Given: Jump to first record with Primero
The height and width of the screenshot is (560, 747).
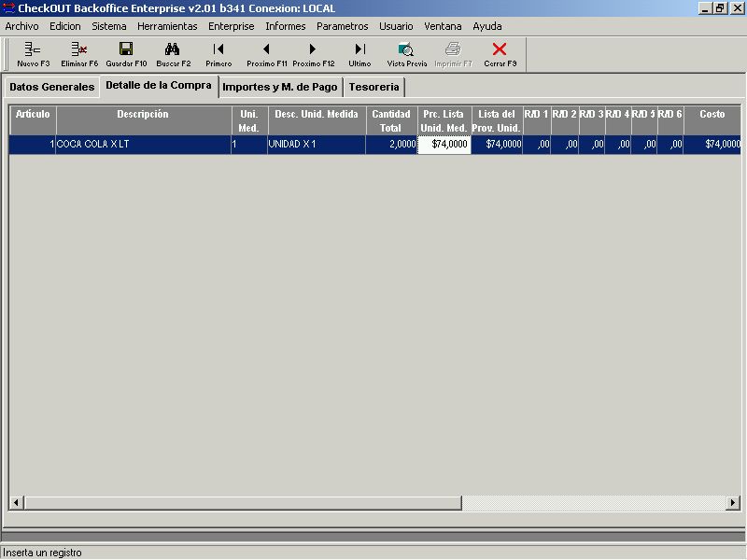Looking at the screenshot, I should pyautogui.click(x=218, y=55).
